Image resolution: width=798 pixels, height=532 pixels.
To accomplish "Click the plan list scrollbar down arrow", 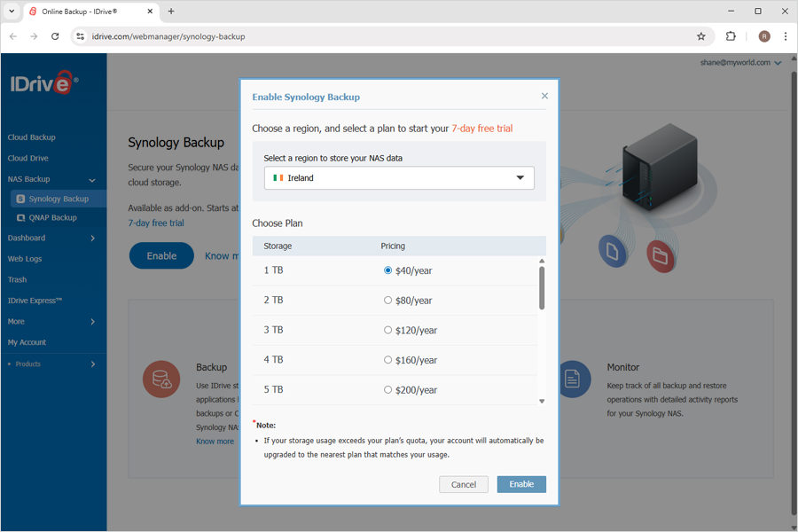I will coord(542,402).
